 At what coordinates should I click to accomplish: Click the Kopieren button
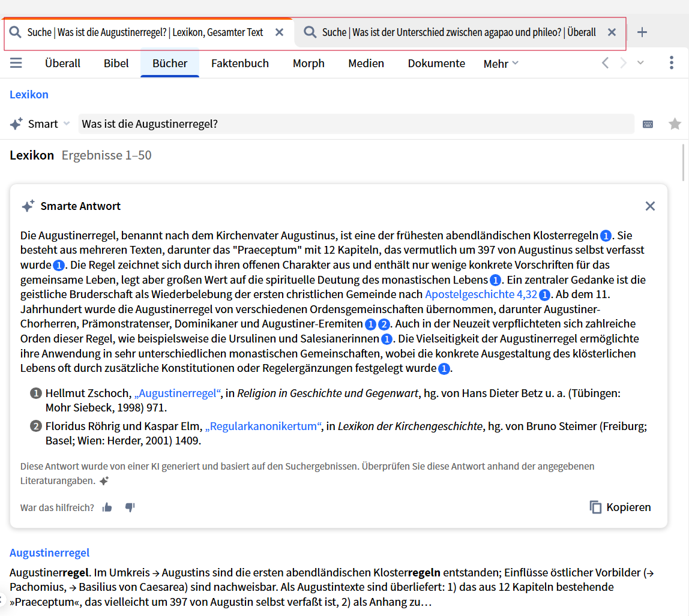point(620,507)
